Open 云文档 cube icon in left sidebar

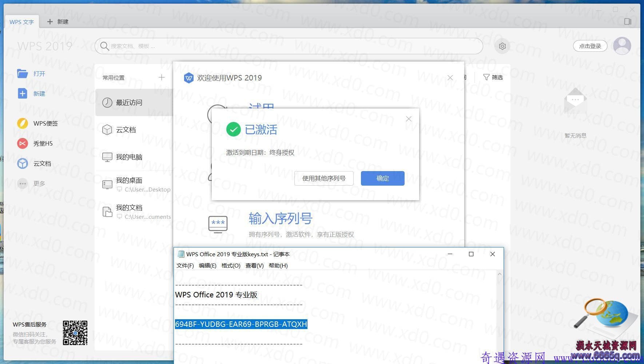[x=23, y=163]
